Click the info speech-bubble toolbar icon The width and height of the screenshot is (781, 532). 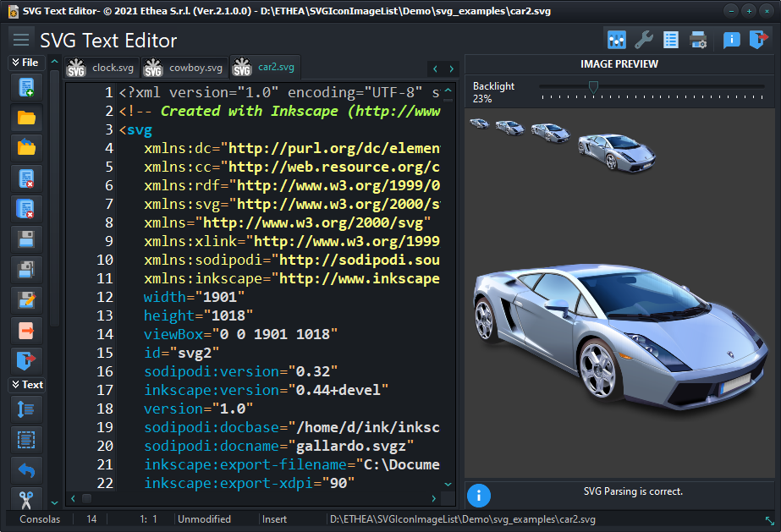731,40
